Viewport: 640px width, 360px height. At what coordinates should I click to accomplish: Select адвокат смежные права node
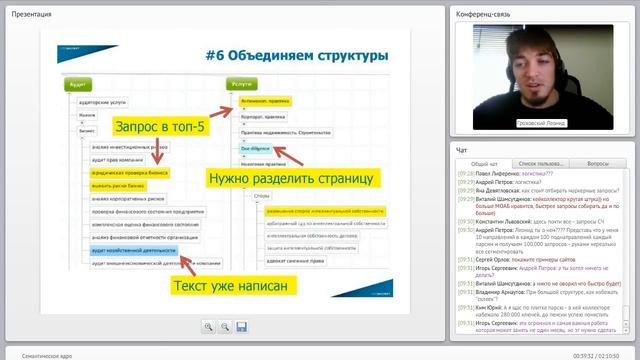[x=296, y=261]
